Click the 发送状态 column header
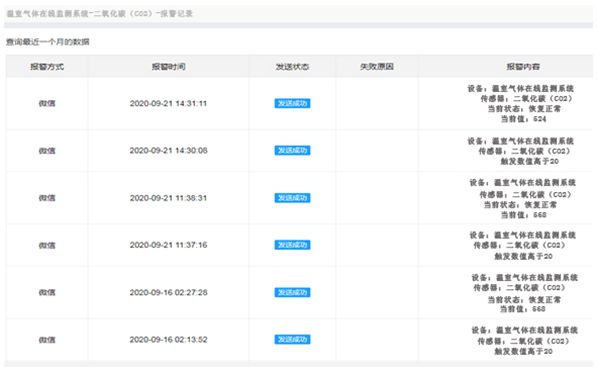Image resolution: width=597 pixels, height=370 pixels. tap(292, 67)
